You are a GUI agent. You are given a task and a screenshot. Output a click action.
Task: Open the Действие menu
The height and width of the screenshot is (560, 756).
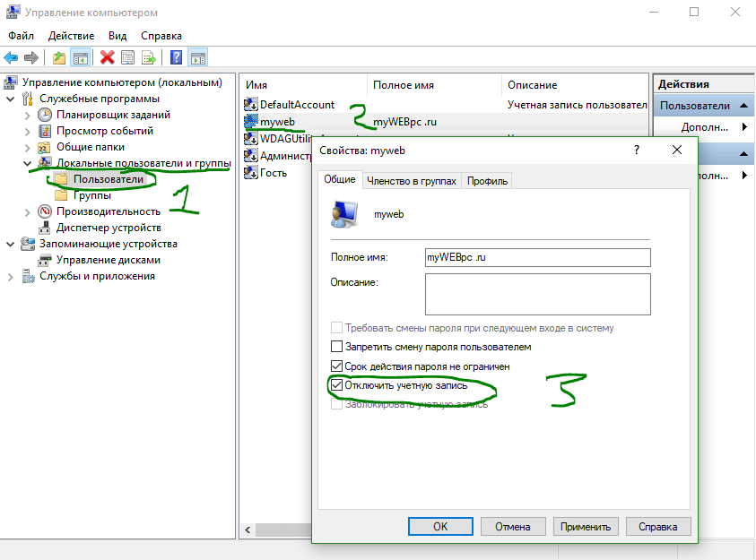(x=72, y=36)
